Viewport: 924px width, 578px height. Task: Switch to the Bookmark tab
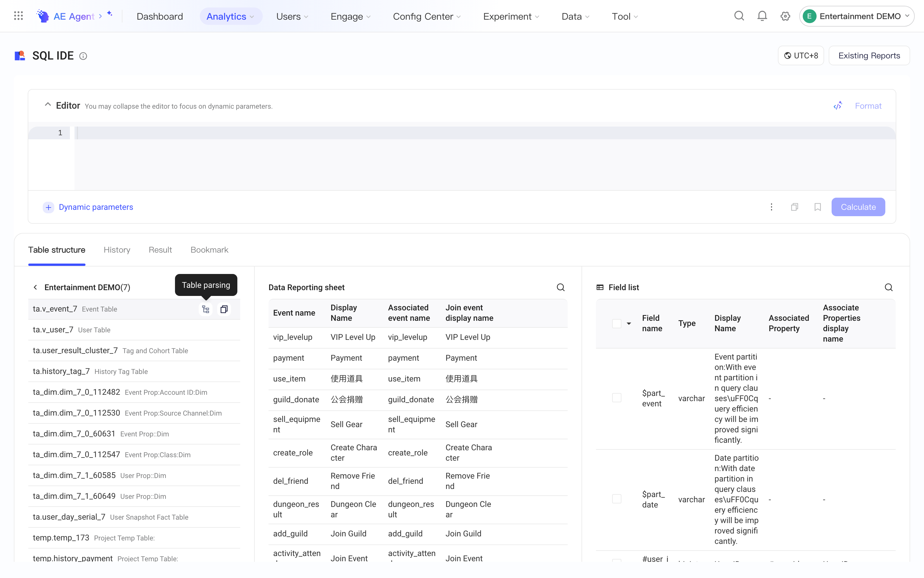(209, 250)
